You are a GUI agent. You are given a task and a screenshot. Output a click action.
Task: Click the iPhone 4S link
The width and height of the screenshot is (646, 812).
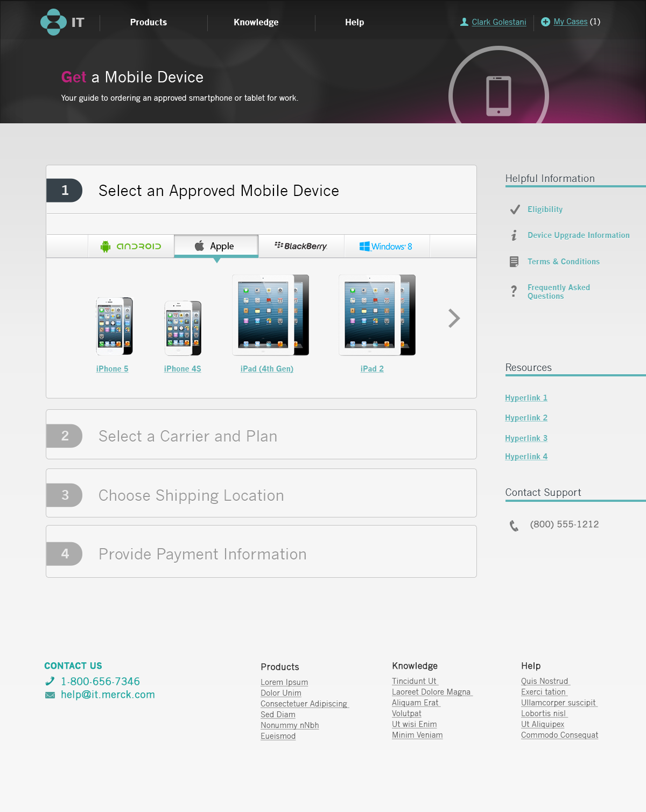click(x=182, y=369)
